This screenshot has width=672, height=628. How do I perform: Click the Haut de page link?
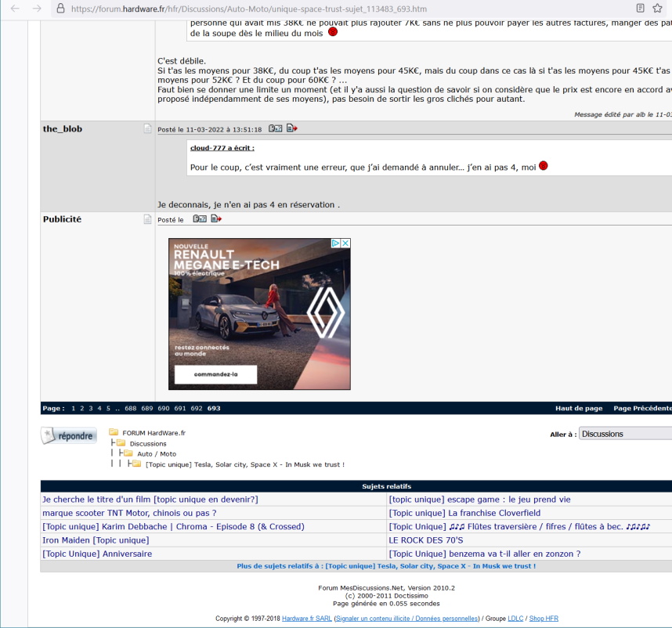point(579,408)
